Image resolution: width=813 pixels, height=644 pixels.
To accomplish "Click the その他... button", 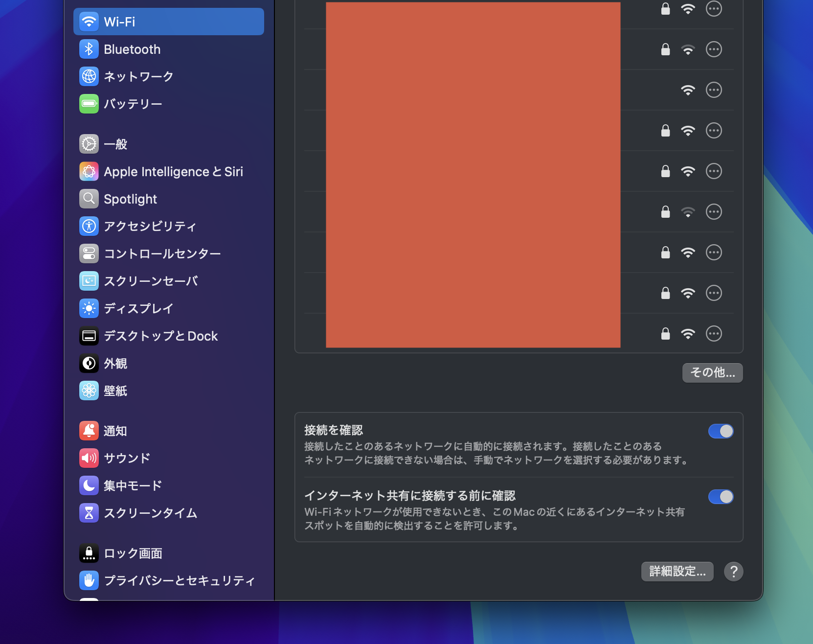I will pyautogui.click(x=712, y=372).
